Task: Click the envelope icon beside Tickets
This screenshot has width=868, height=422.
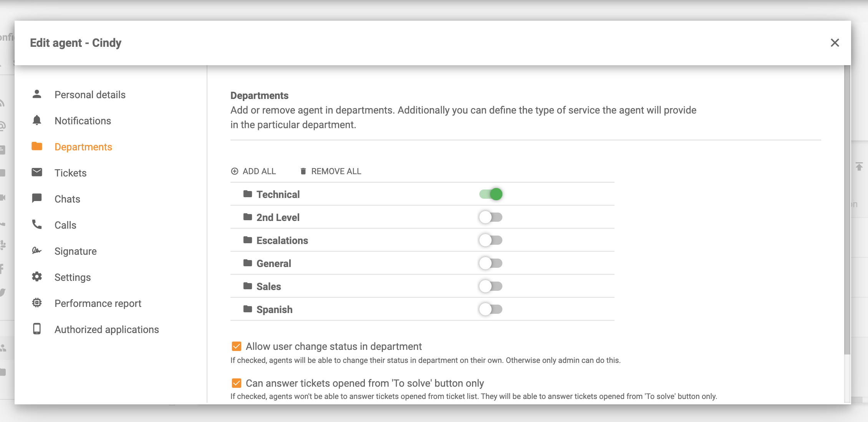Action: coord(37,172)
